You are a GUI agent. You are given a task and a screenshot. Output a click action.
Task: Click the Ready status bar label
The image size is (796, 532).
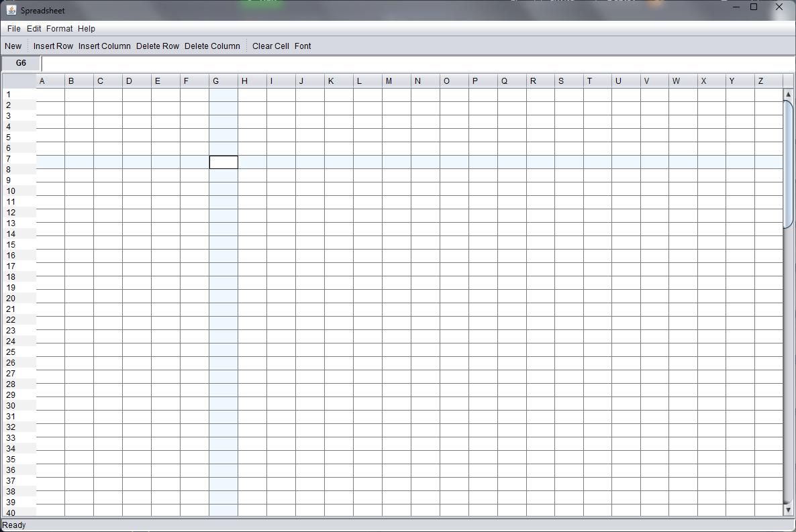13,525
